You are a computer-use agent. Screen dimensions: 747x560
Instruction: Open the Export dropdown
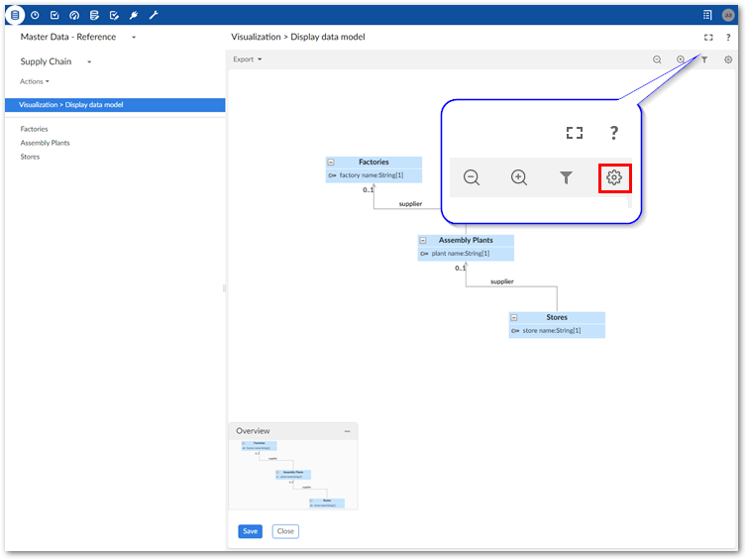(248, 59)
